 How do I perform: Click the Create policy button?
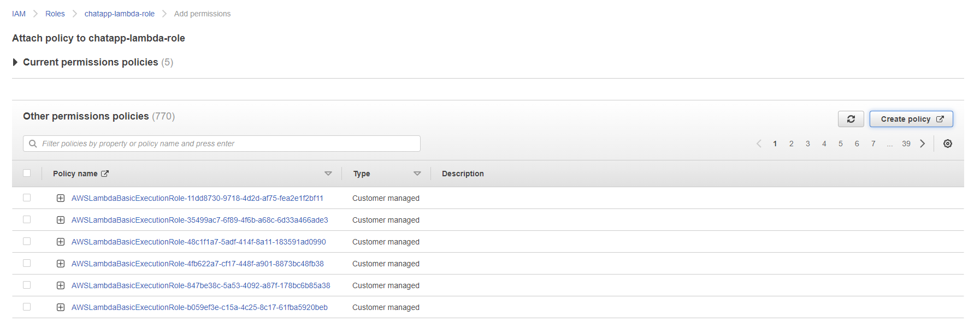pos(911,119)
